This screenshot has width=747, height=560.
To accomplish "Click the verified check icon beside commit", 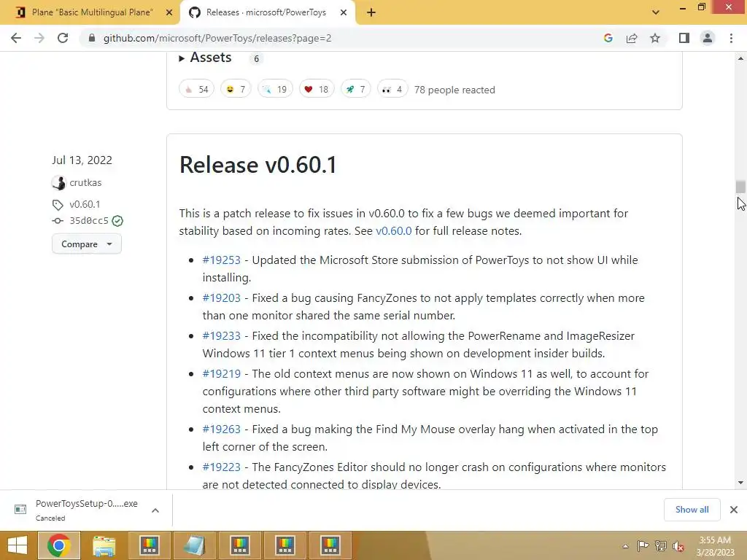I will coord(117,221).
